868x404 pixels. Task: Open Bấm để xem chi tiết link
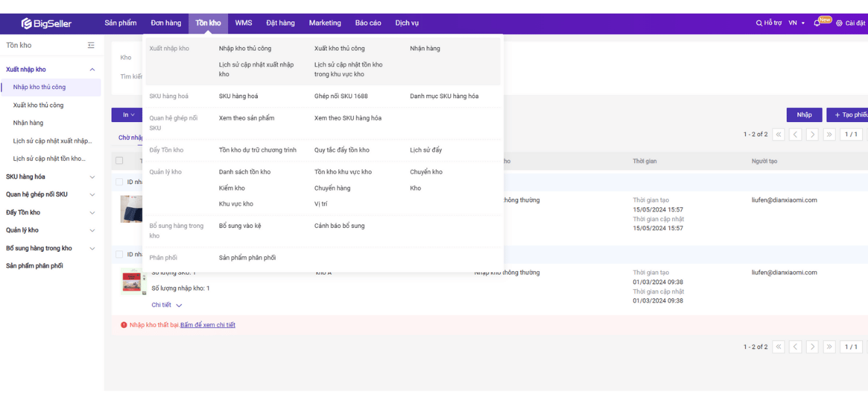[x=207, y=325]
